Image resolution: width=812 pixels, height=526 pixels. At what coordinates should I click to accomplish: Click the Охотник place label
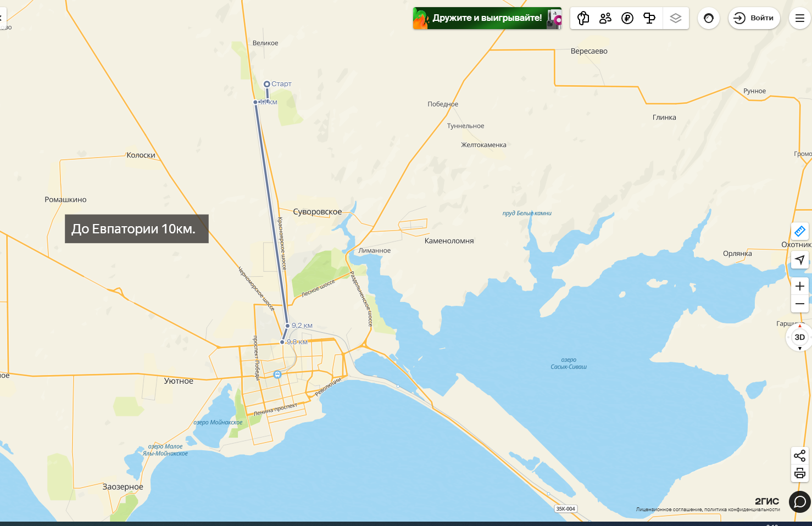point(797,245)
